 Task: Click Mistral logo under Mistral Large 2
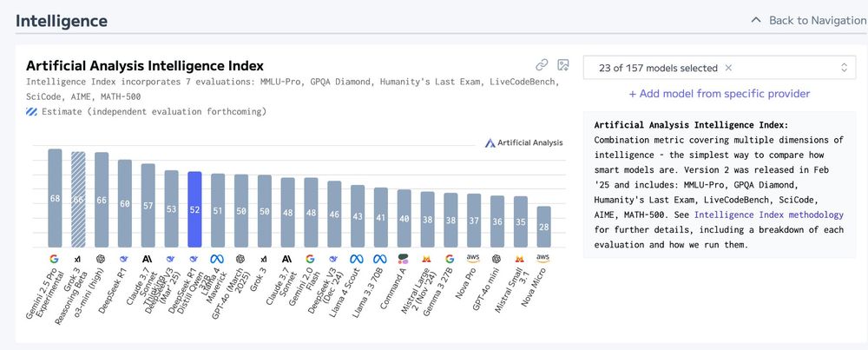(426, 259)
